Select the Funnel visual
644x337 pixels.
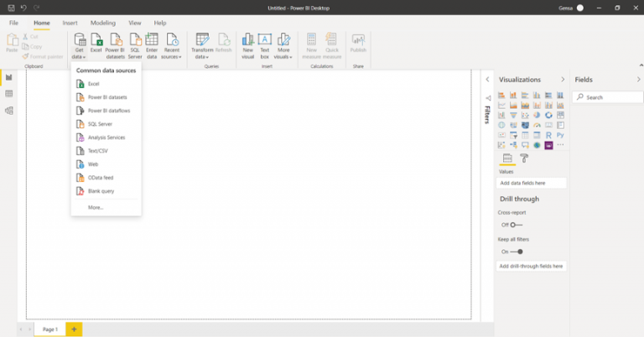coord(513,116)
